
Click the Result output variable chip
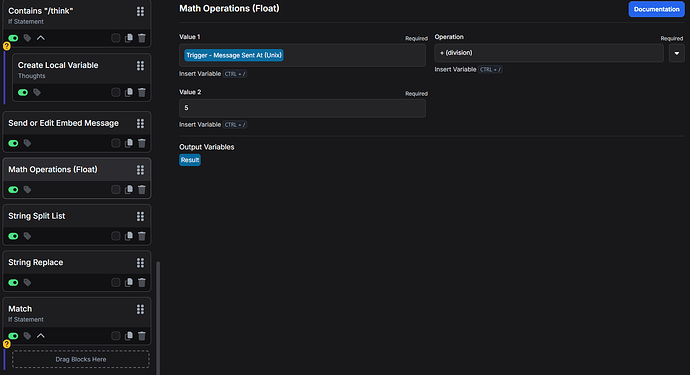(x=190, y=160)
